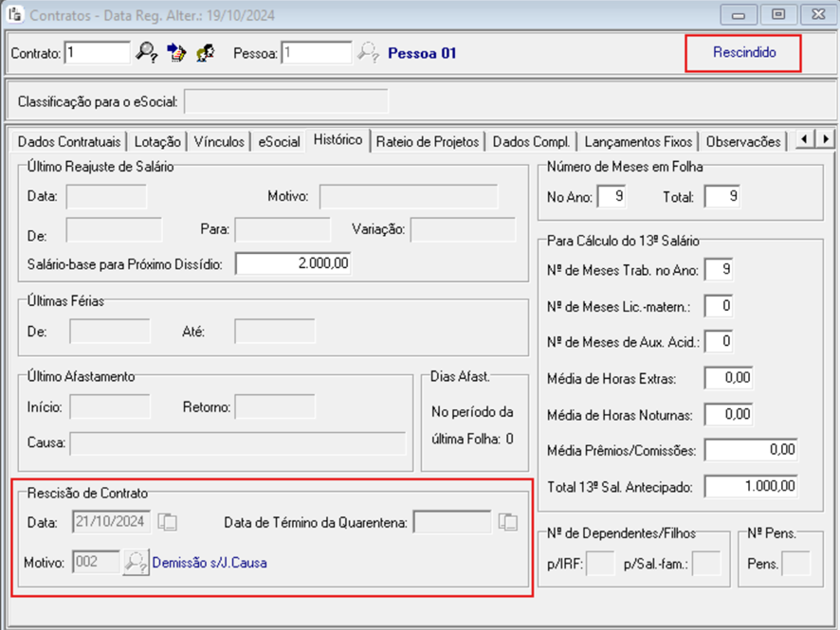Click the third icon after the Contrato field
This screenshot has height=630, width=840.
pyautogui.click(x=205, y=53)
